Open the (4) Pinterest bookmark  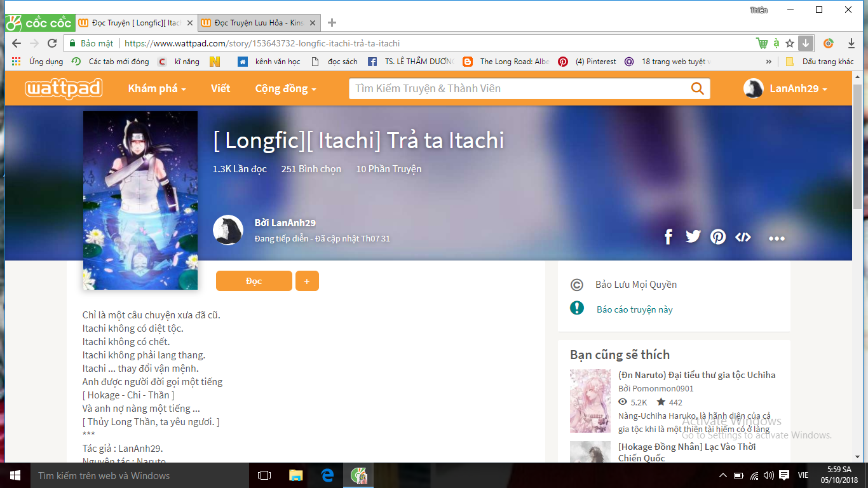point(588,62)
